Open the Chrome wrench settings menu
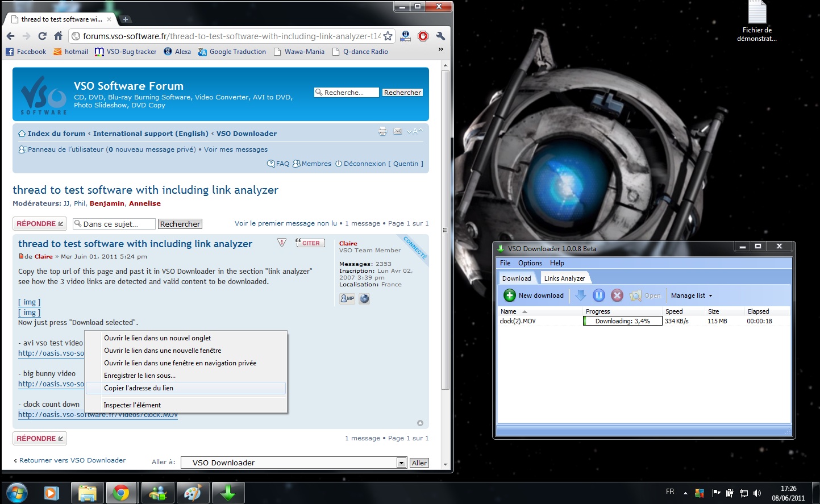Image resolution: width=820 pixels, height=504 pixels. coord(440,36)
